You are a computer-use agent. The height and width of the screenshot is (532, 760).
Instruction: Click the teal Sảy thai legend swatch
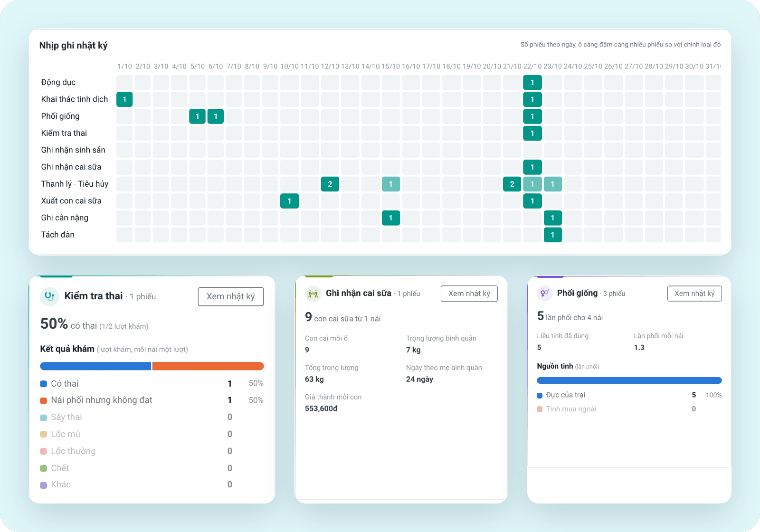[x=44, y=418]
